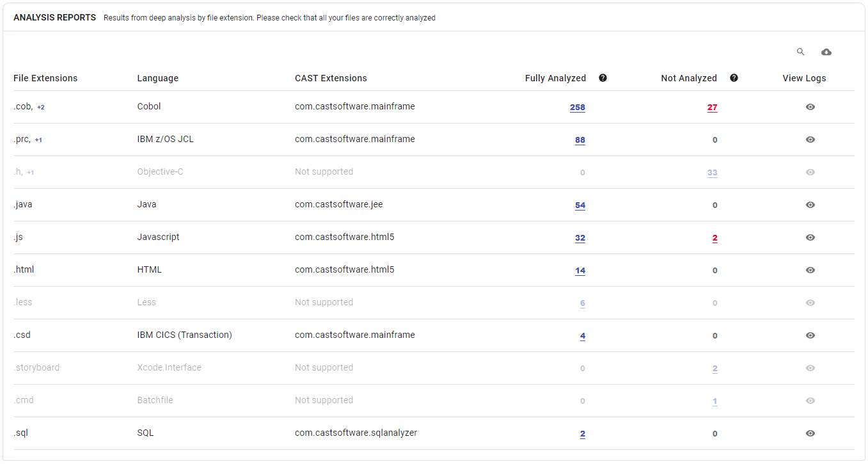View logs eye icon for Less row

coord(810,303)
